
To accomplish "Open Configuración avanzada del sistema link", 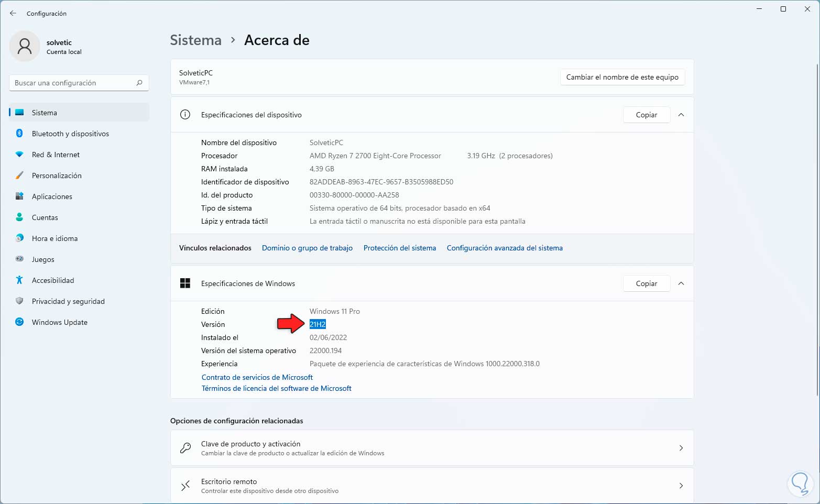I will coord(505,248).
